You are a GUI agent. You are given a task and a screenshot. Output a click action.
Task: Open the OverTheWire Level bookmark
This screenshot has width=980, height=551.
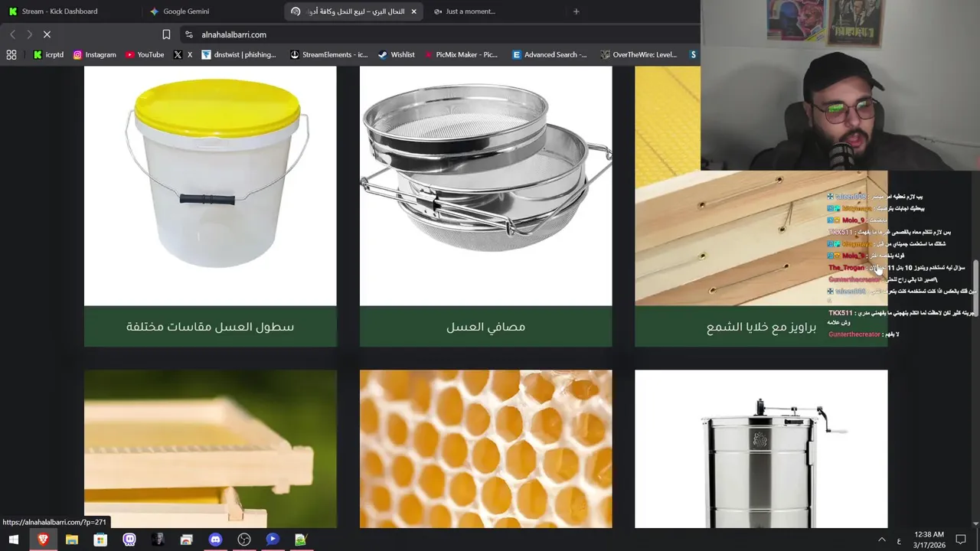(x=639, y=54)
